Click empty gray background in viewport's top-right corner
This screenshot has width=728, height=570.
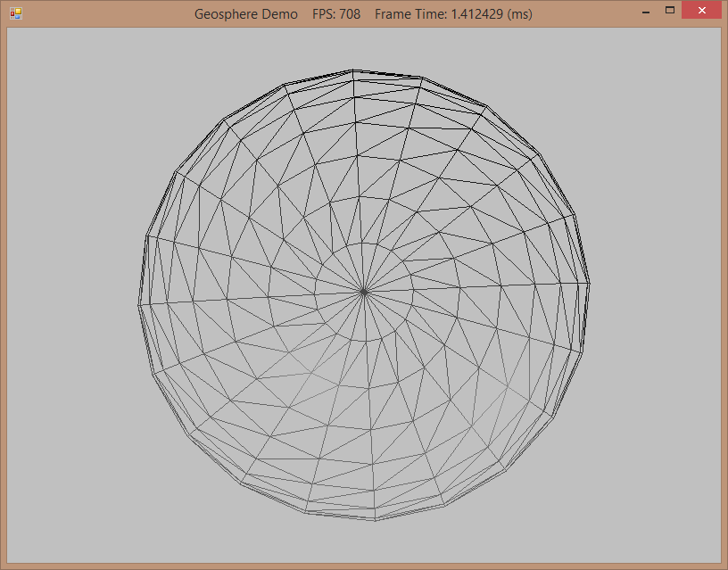click(x=691, y=54)
